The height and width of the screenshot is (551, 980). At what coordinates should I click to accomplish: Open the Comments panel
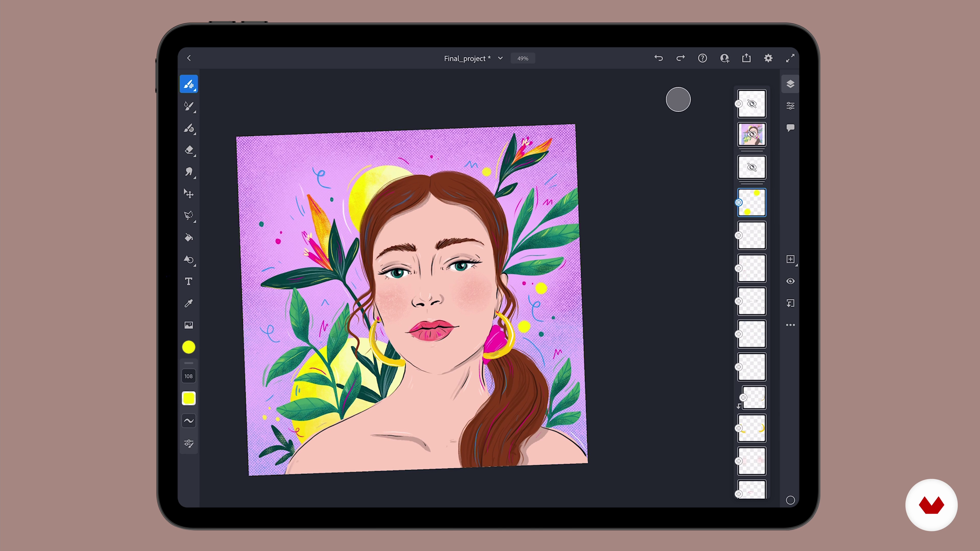tap(790, 128)
